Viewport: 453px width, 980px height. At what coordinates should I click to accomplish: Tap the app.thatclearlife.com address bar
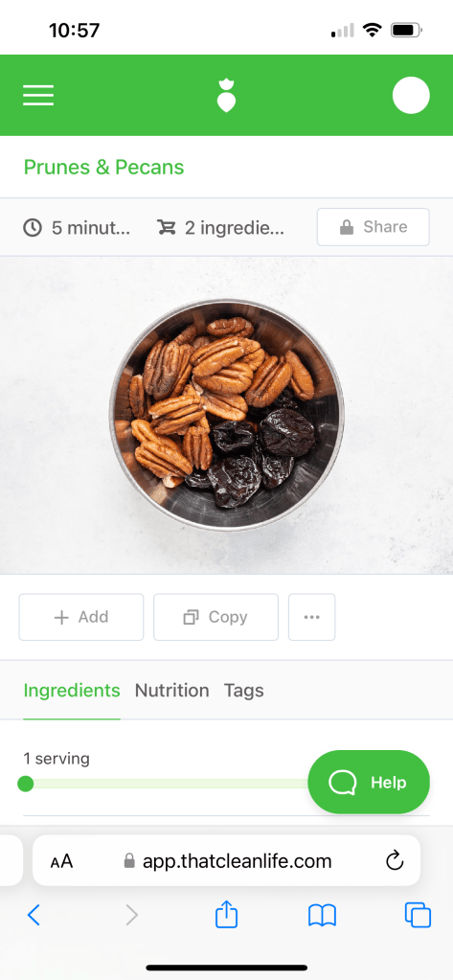(x=226, y=860)
